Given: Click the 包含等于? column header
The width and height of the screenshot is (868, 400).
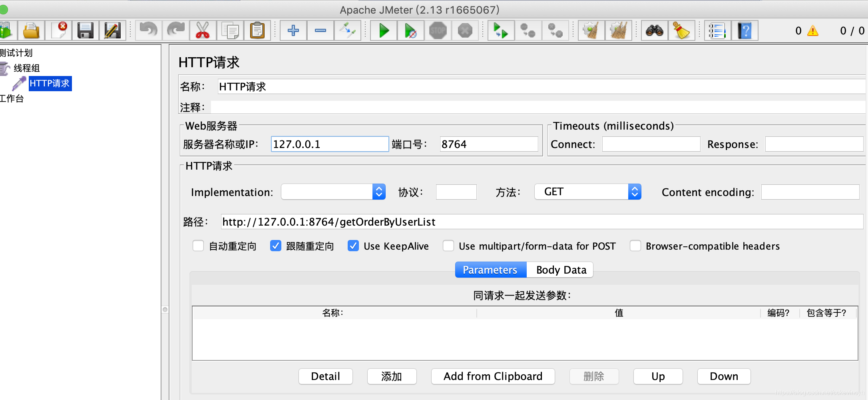Looking at the screenshot, I should pos(828,313).
